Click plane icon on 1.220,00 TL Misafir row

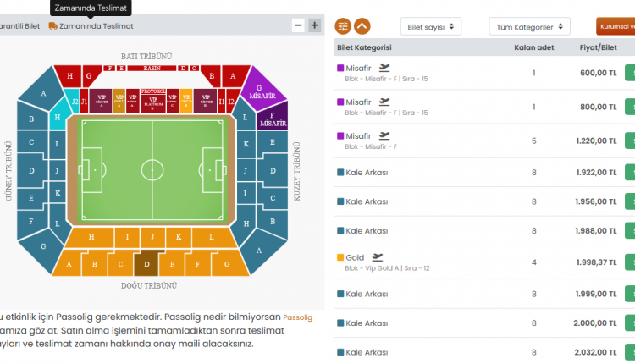click(385, 135)
